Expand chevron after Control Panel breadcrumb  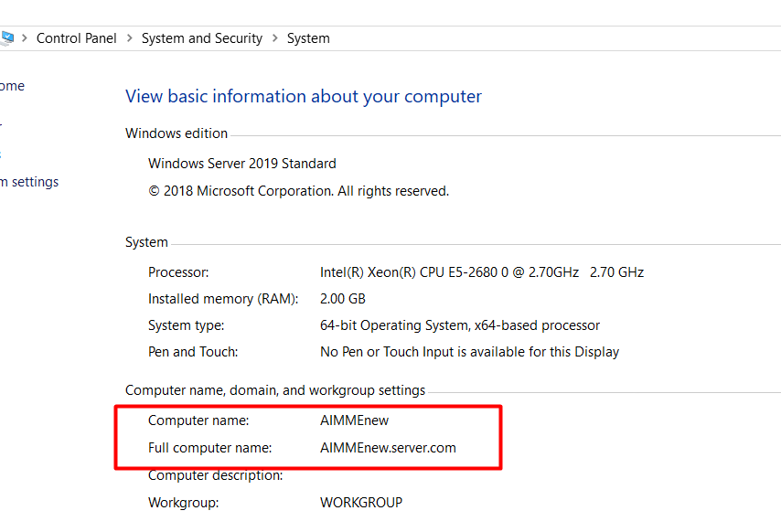pyautogui.click(x=130, y=38)
